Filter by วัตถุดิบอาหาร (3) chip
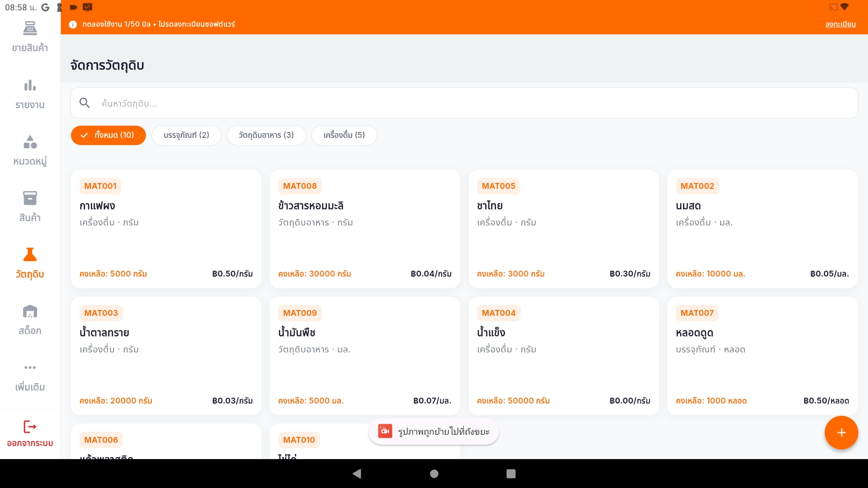 point(266,135)
